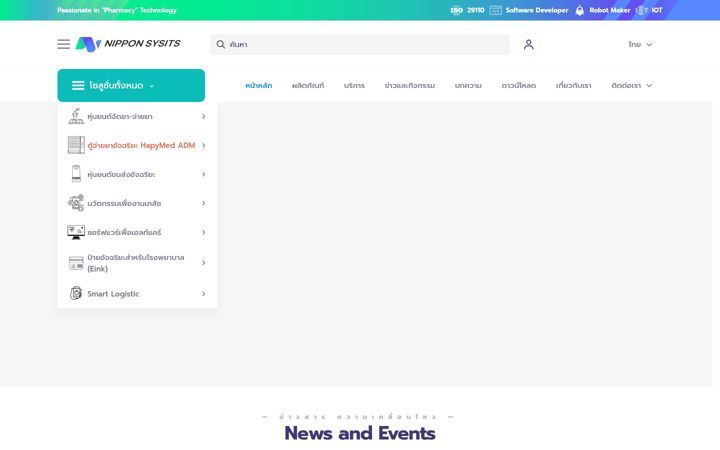Expand the delivery robot row chevron
Viewport: 720px width, 450px height.
coord(203,174)
